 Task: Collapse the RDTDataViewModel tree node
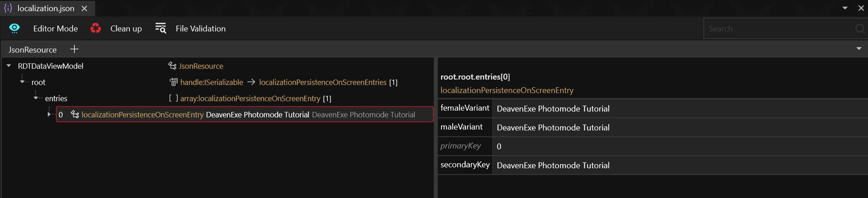(9, 66)
